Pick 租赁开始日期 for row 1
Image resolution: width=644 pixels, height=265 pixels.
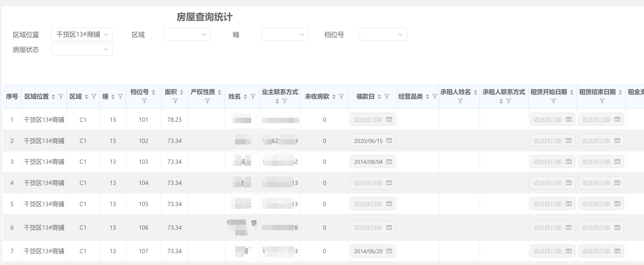pos(552,119)
